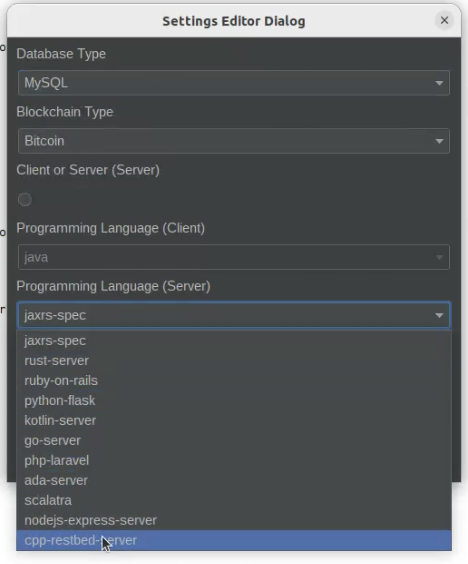Click the arrow on the jaxrs-spec combo box
This screenshot has height=564, width=468.
point(439,315)
